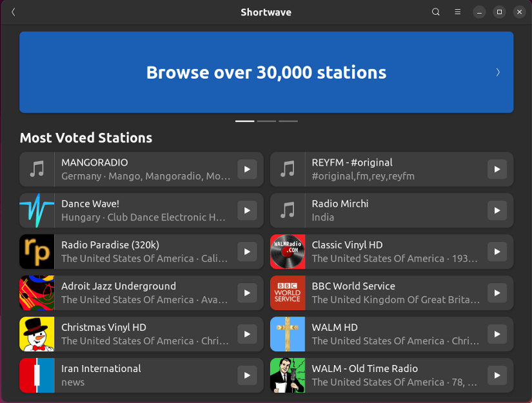532x403 pixels.
Task: Open the search icon in header
Action: 436,12
